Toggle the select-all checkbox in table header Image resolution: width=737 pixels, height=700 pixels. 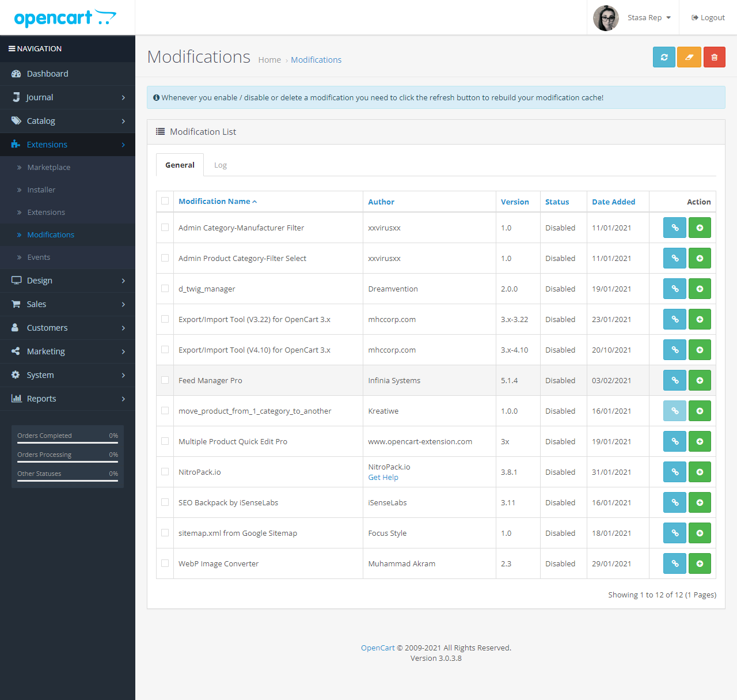coord(165,201)
